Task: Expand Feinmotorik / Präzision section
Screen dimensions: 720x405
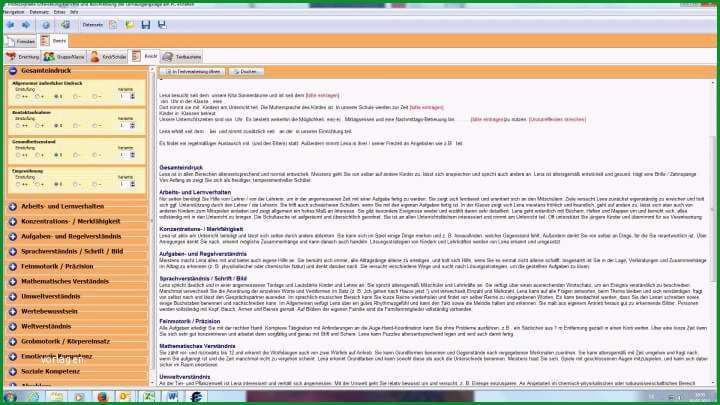Action: (13, 267)
